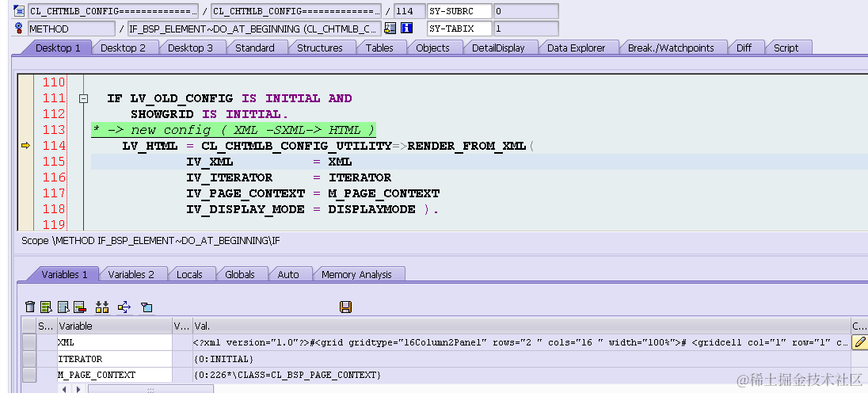Open the Memory Analysis tab
Image resolution: width=868 pixels, height=393 pixels.
pyautogui.click(x=356, y=275)
